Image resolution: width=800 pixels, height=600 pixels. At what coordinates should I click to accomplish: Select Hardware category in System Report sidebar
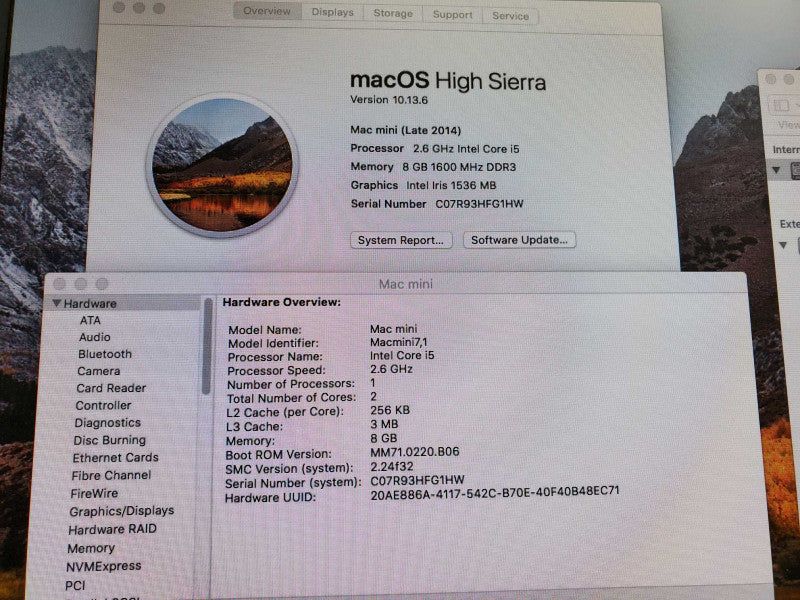pos(90,304)
